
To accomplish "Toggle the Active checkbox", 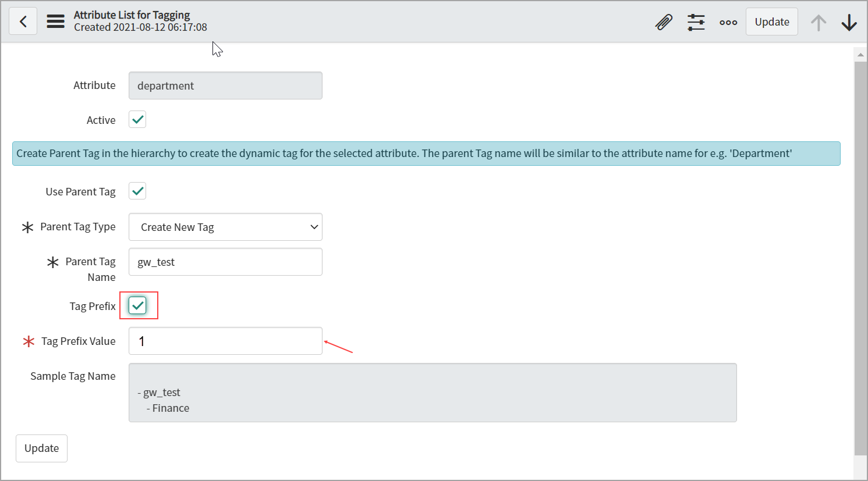I will tap(137, 119).
